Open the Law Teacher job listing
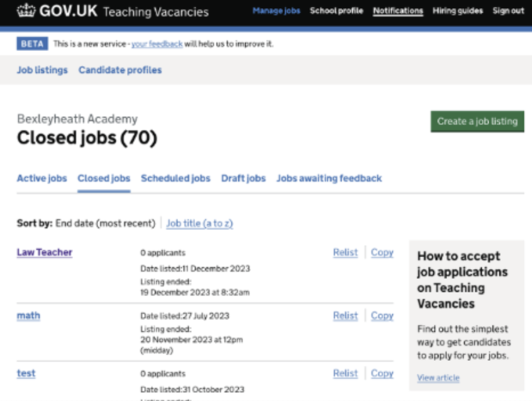This screenshot has height=401, width=532. [45, 253]
